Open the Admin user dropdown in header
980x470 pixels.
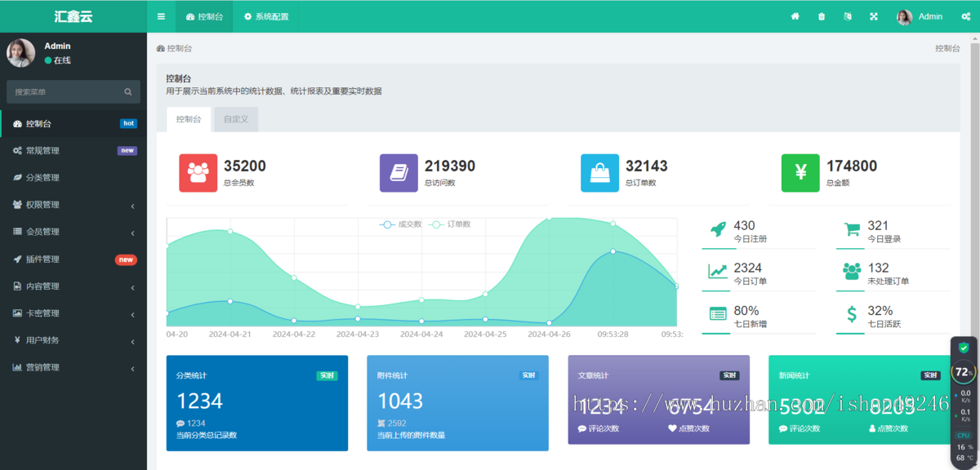point(920,16)
